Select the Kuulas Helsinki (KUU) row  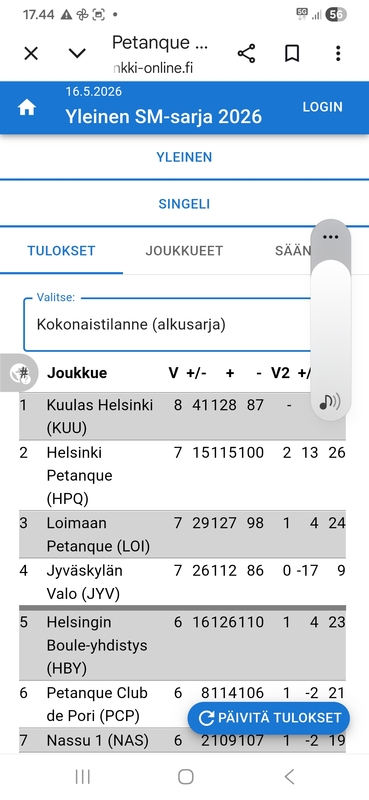182,416
